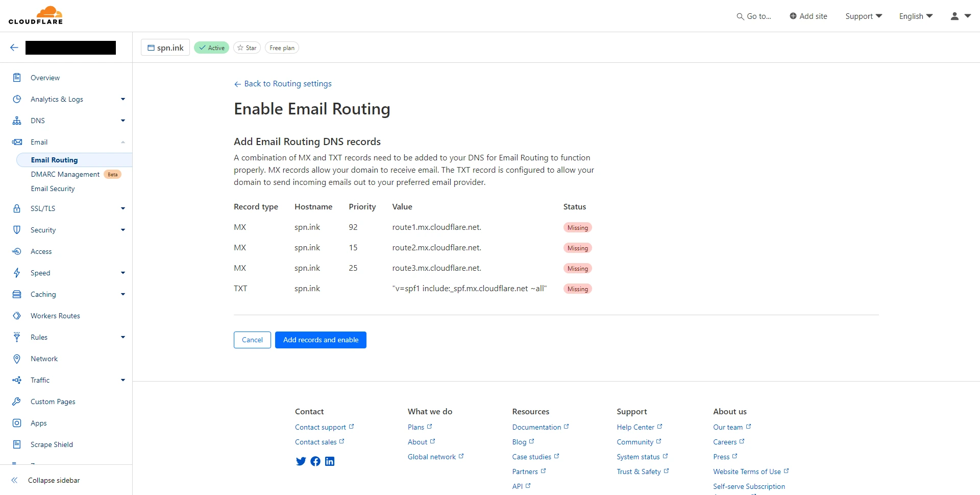This screenshot has width=980, height=495.
Task: Click the Cloudflare logo
Action: tap(36, 15)
